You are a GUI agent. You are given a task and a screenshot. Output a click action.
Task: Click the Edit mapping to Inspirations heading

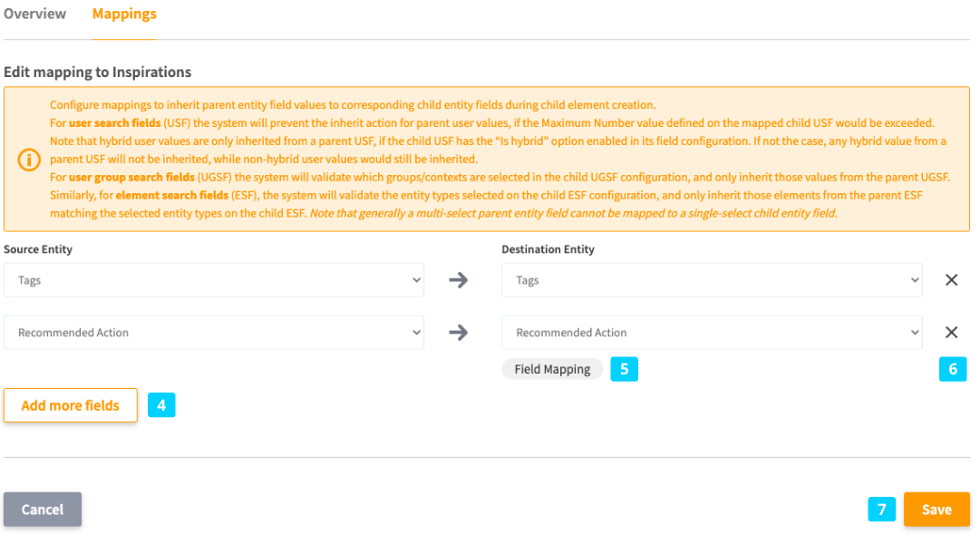(97, 72)
